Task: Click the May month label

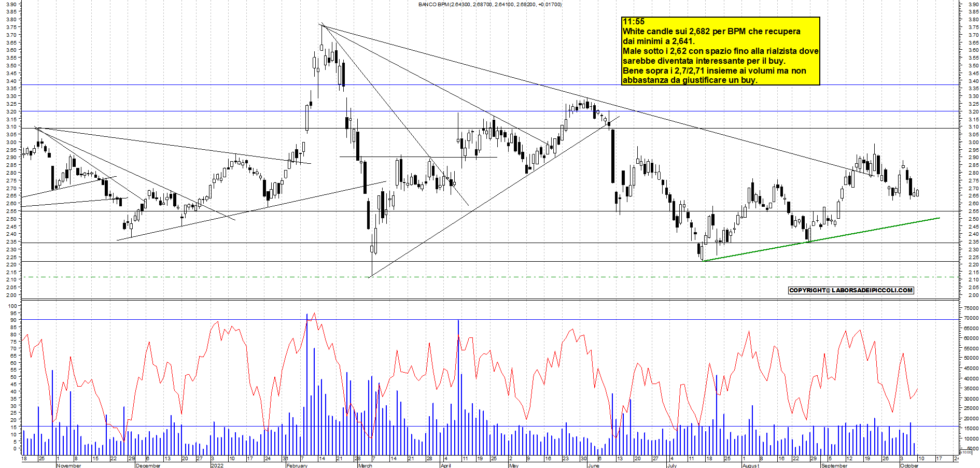Action: coord(514,465)
